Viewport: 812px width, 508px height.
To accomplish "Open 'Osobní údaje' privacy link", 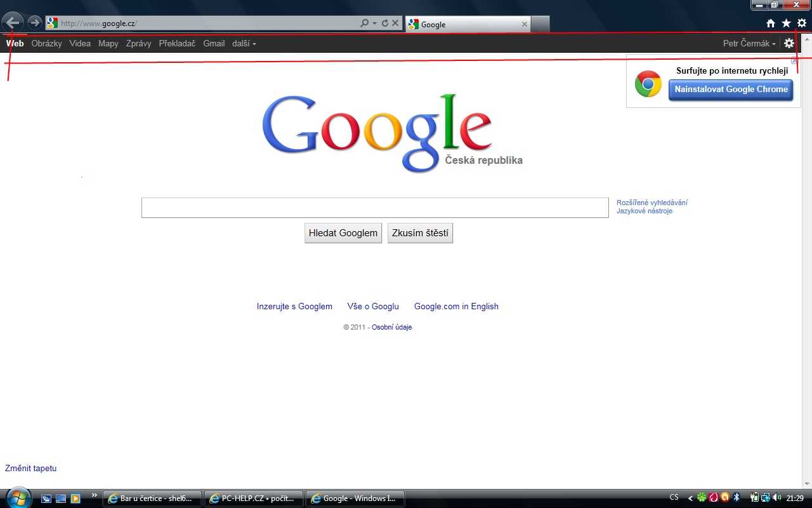I will point(391,327).
